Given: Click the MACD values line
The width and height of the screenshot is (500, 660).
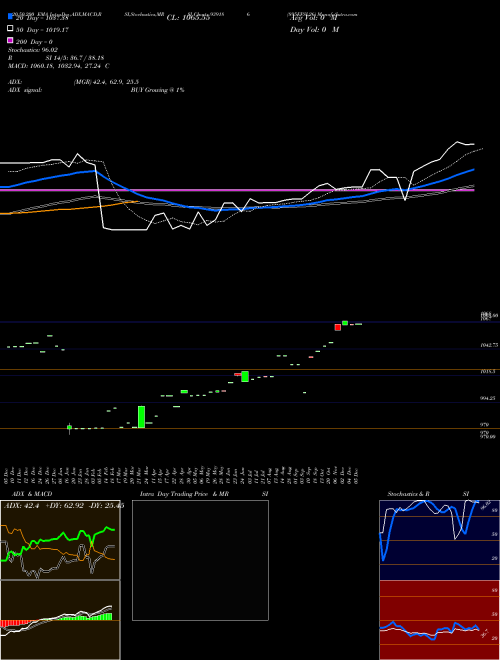Looking at the screenshot, I should [59, 66].
